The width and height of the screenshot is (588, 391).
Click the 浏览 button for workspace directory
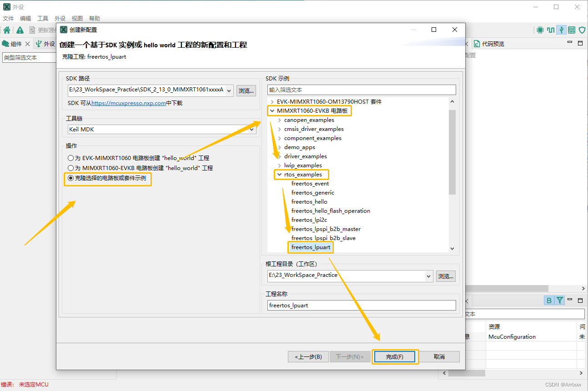coord(446,276)
